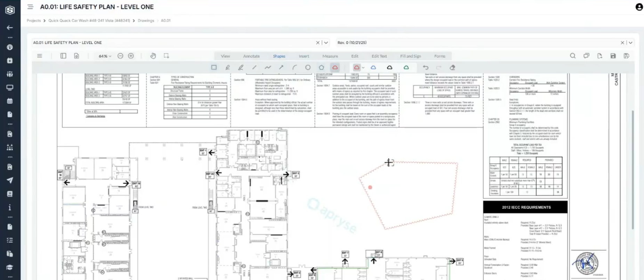Screen dimensions: 644x280
Task: Open the hamburger menu beside the page title
Action: click(31, 7)
